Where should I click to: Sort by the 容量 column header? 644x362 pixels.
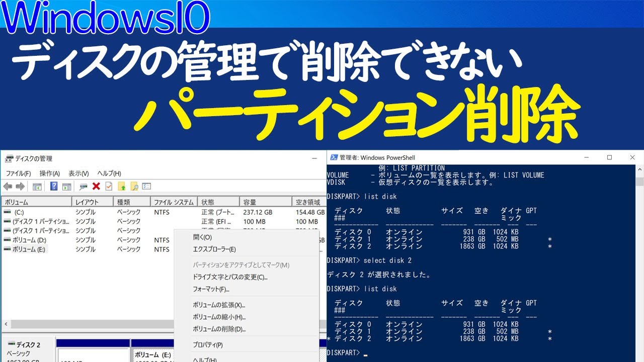(266, 202)
